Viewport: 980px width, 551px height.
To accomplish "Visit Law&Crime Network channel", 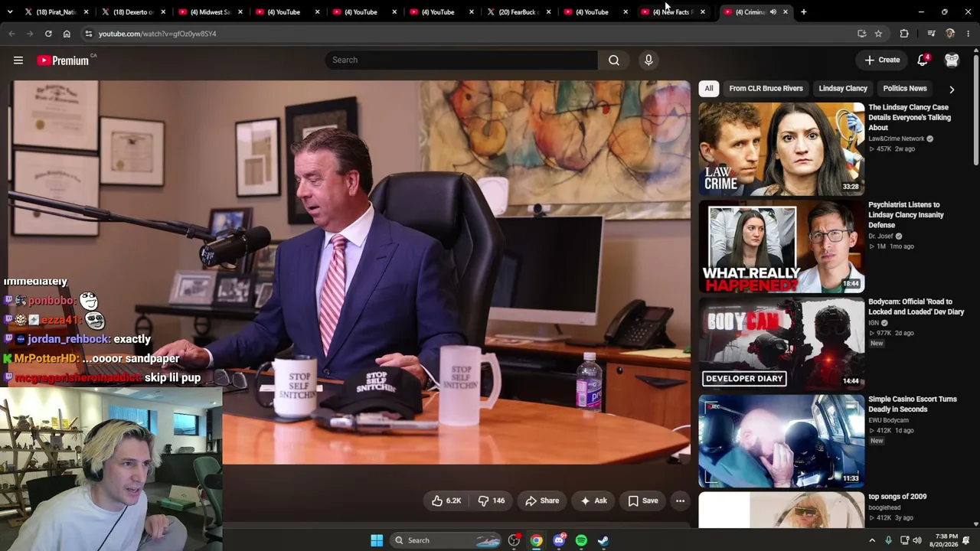I will [897, 139].
